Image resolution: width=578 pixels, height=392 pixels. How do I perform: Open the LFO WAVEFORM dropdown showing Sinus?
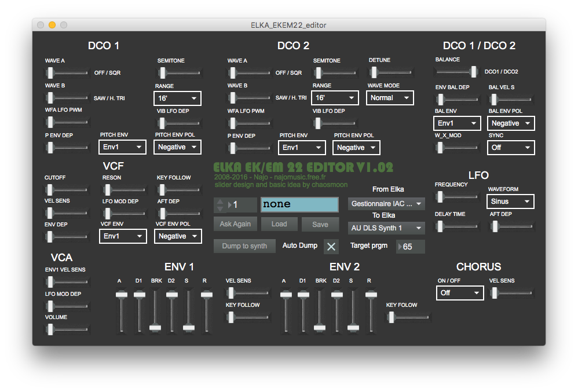click(x=511, y=202)
